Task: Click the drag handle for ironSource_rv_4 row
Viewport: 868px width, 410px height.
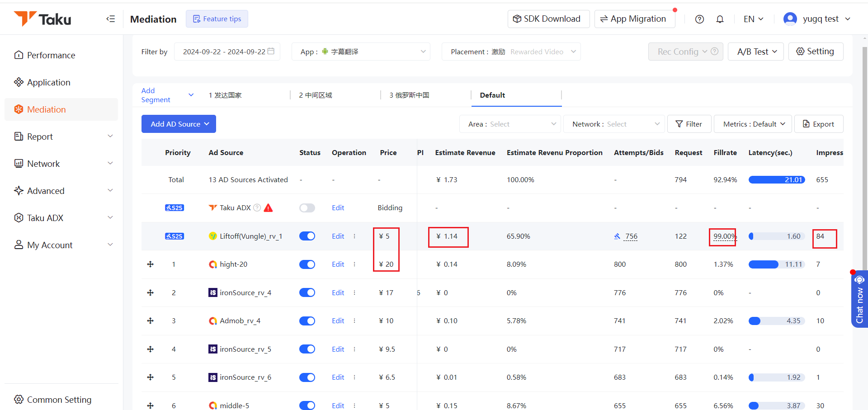Action: (151, 293)
